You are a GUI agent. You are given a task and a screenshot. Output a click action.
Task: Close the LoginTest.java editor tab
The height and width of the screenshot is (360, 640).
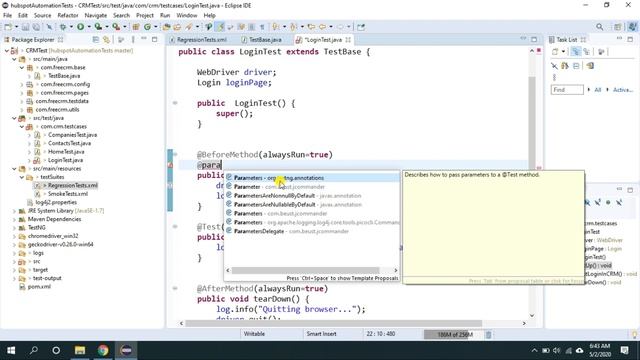(x=348, y=40)
